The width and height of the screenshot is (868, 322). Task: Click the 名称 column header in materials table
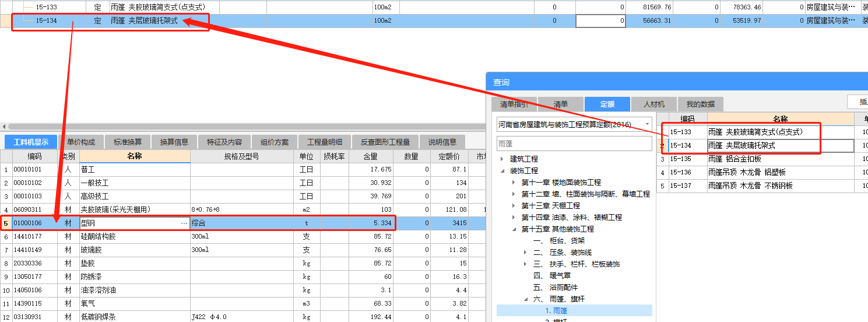[x=135, y=156]
